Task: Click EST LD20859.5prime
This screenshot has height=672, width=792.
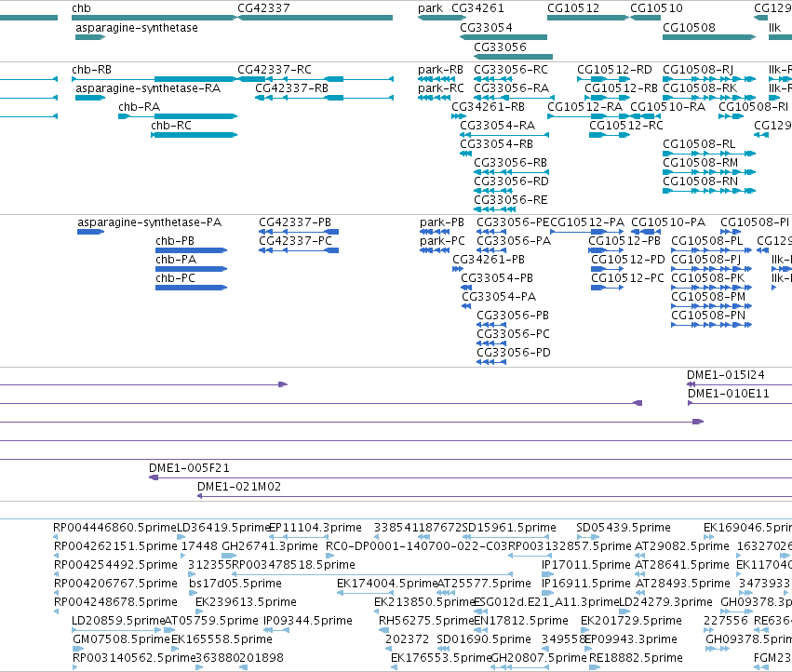Action: 116,629
